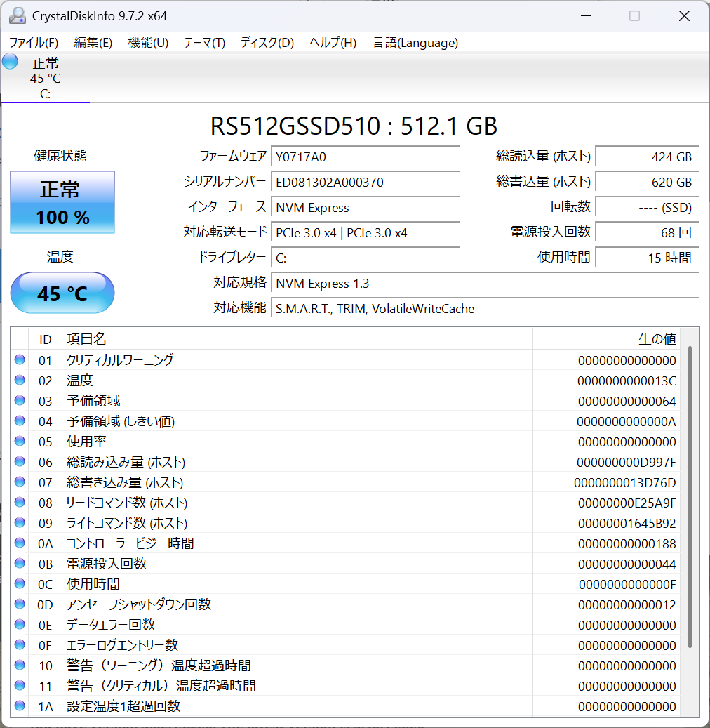The height and width of the screenshot is (728, 710).
Task: Open the 機能(U) menu
Action: (147, 43)
